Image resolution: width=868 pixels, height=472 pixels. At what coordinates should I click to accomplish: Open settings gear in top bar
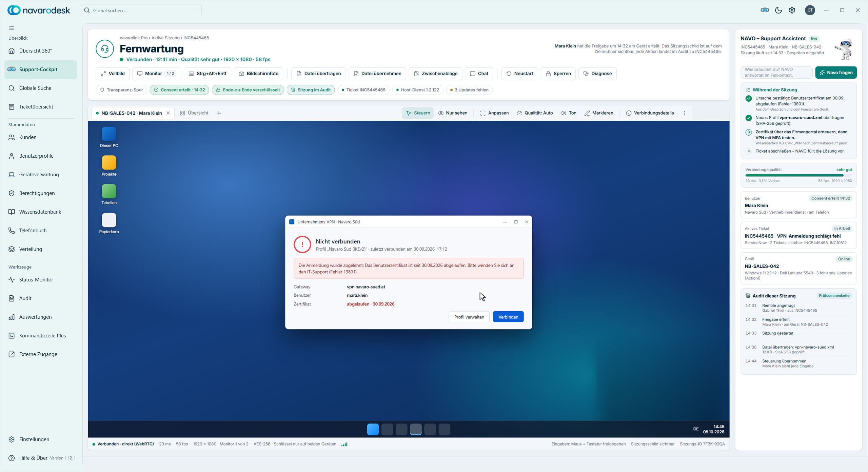792,10
